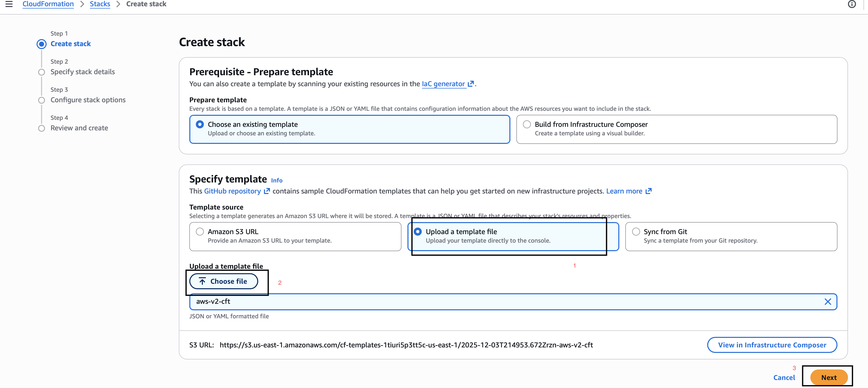Click the Step 1 progress circle indicator

(41, 44)
